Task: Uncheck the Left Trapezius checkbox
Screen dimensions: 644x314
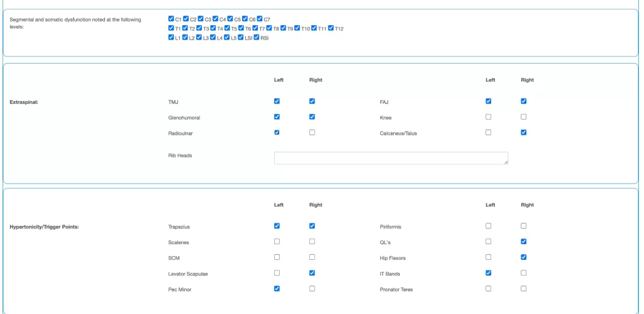Action: pos(277,226)
